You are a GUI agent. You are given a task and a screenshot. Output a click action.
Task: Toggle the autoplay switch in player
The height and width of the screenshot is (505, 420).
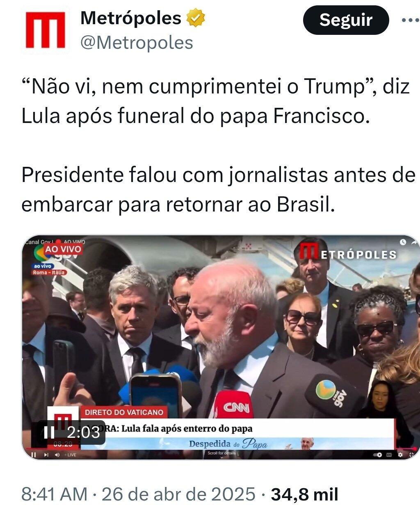377,455
